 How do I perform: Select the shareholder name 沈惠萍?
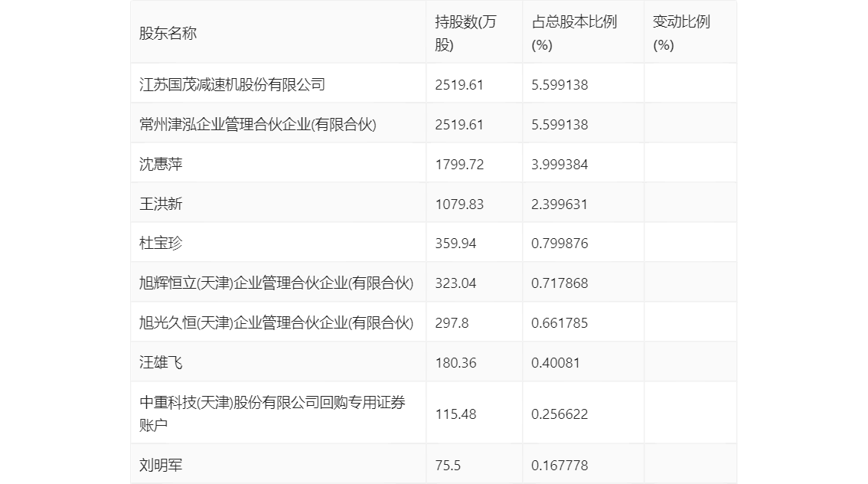pos(161,165)
